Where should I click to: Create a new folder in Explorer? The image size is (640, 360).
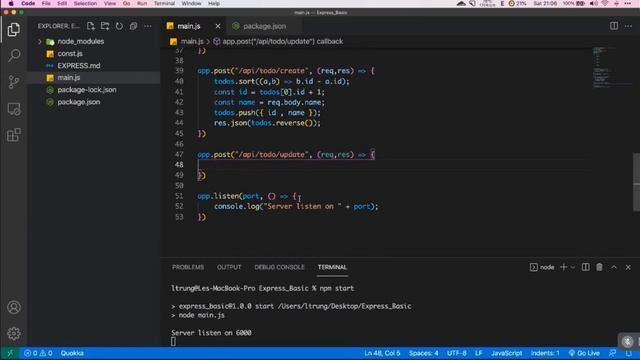(x=105, y=26)
